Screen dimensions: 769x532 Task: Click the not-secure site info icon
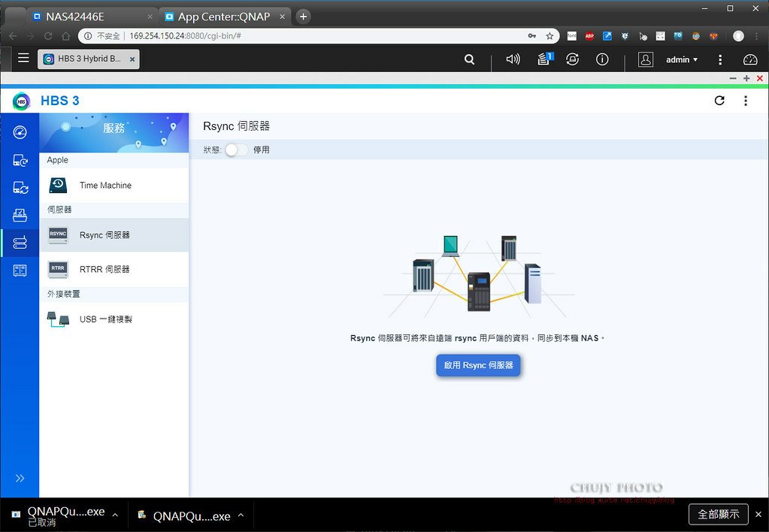click(x=88, y=36)
